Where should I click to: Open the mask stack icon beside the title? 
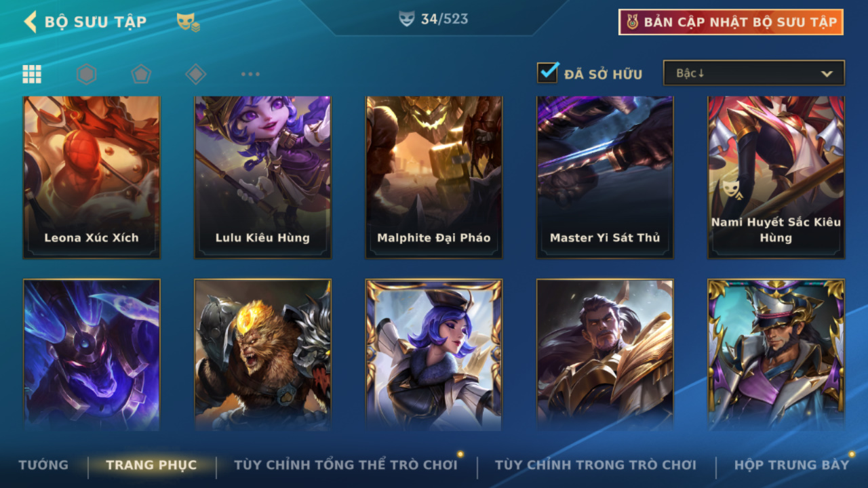(x=188, y=22)
